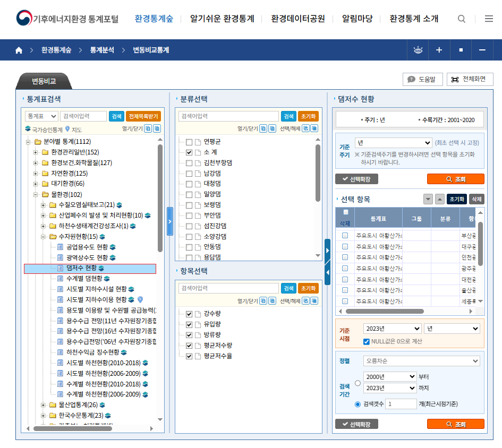Move selected item down with arrow icon

428,199
